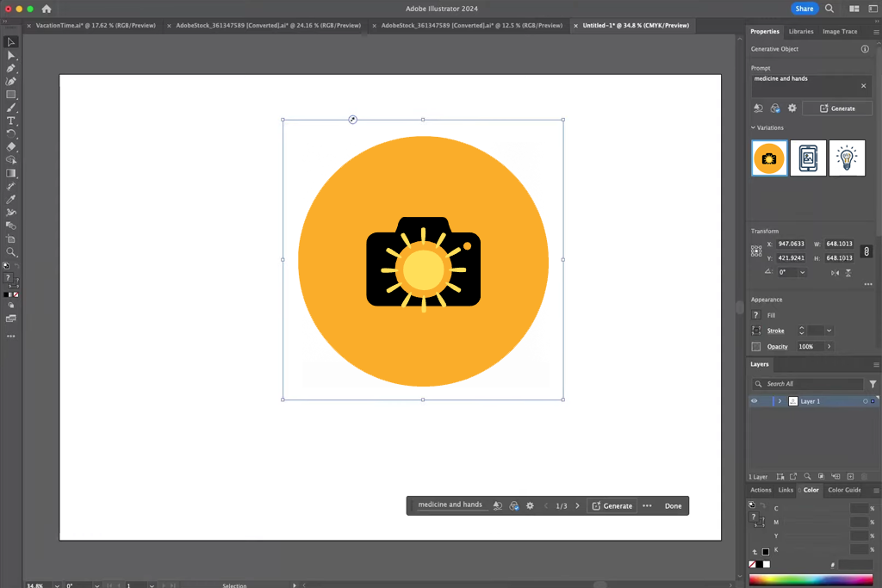Open settings gear in contextual task bar
882x588 pixels.
[x=530, y=506]
